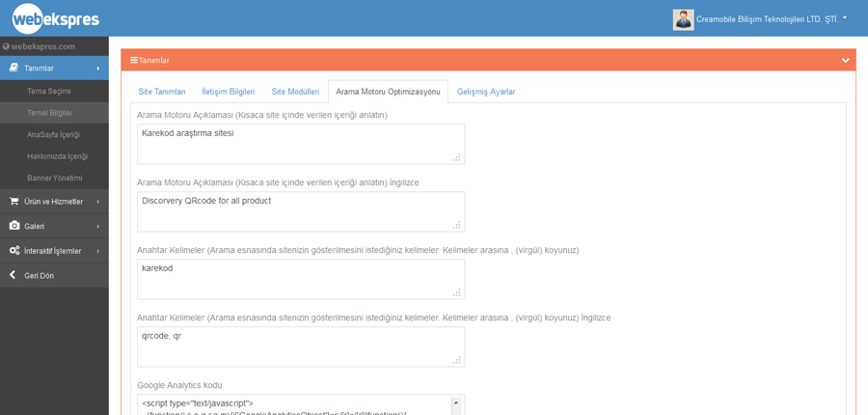Screen dimensions: 868x415
Task: Switch to the Gelişmiş Ayarlar tab
Action: [x=486, y=92]
